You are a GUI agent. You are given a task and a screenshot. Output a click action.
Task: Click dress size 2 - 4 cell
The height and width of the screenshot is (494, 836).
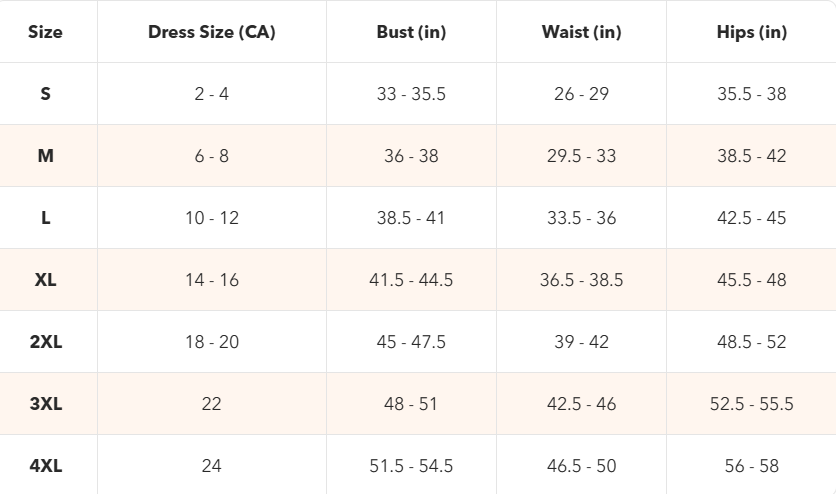pos(212,94)
